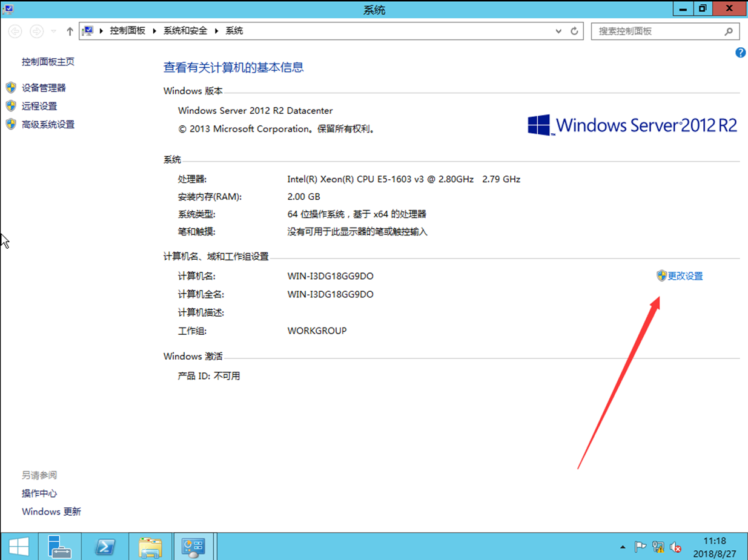The height and width of the screenshot is (560, 748).
Task: Go forward with the forward arrow
Action: click(36, 31)
